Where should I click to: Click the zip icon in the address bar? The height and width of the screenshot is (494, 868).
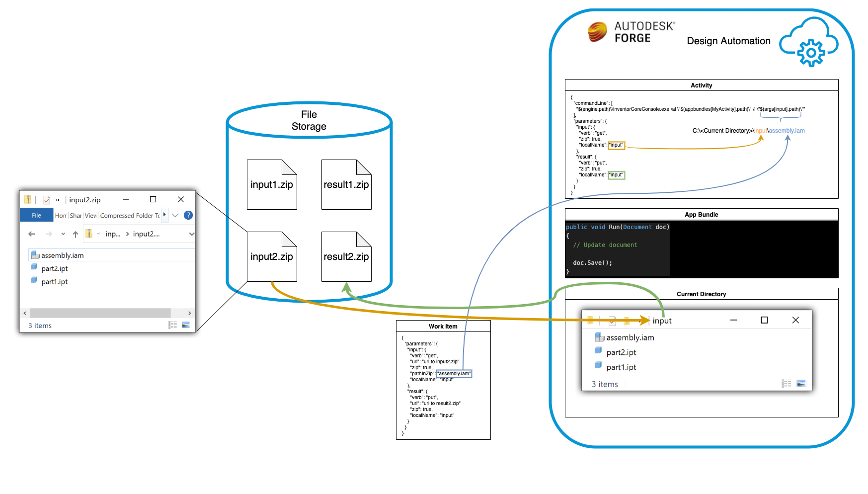click(x=88, y=233)
